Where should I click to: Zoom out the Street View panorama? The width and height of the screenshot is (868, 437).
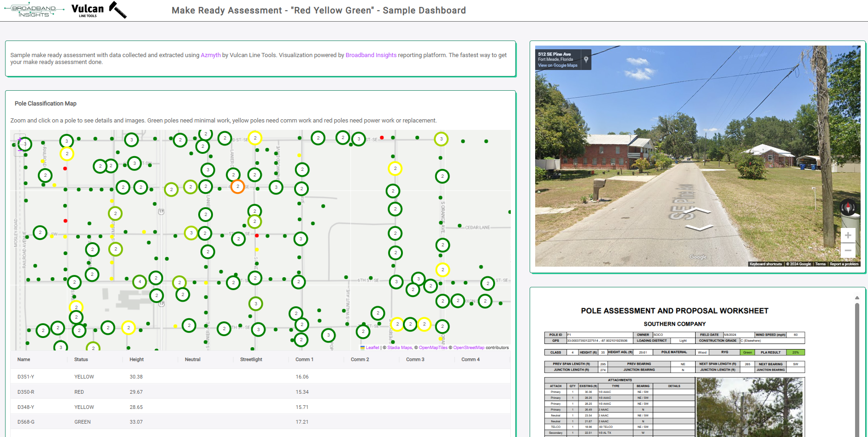[x=848, y=251]
